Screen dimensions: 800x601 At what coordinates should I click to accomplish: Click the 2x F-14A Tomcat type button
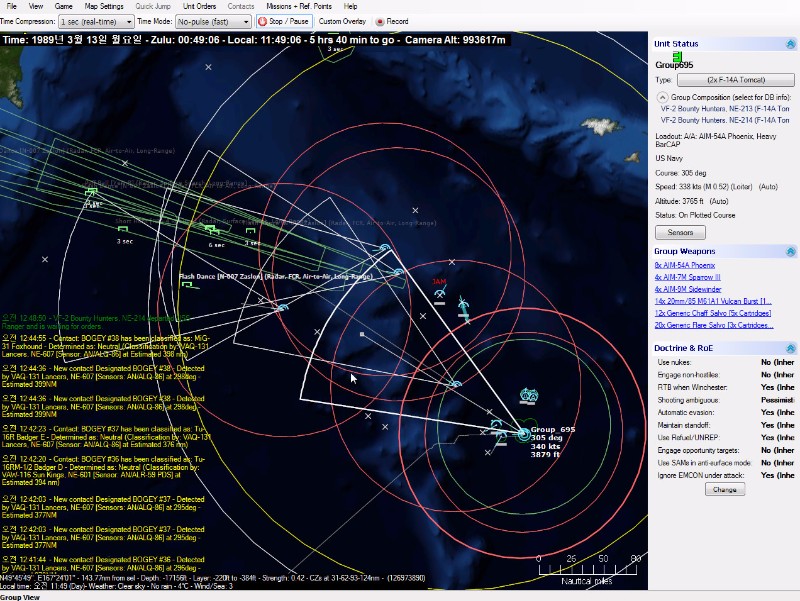pyautogui.click(x=728, y=79)
